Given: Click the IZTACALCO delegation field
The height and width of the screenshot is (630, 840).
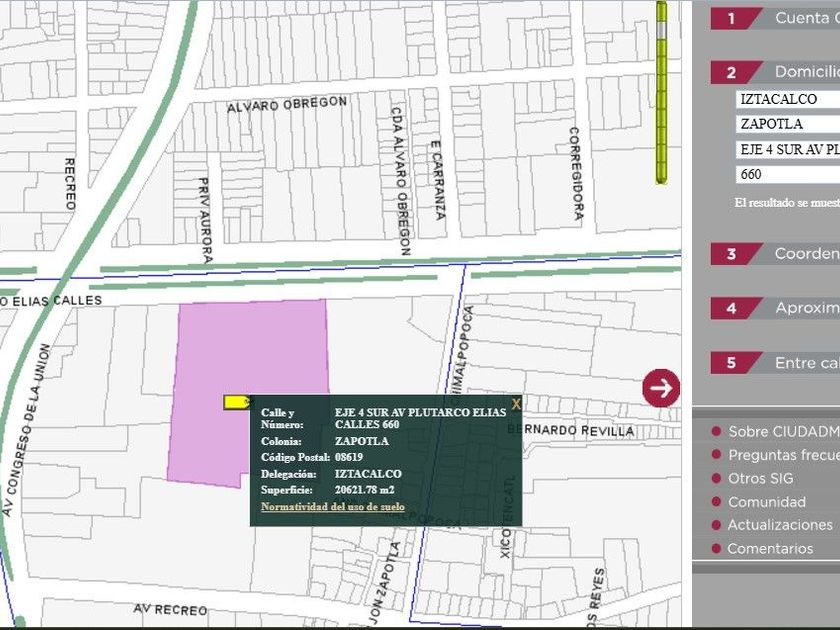Looking at the screenshot, I should [x=788, y=99].
